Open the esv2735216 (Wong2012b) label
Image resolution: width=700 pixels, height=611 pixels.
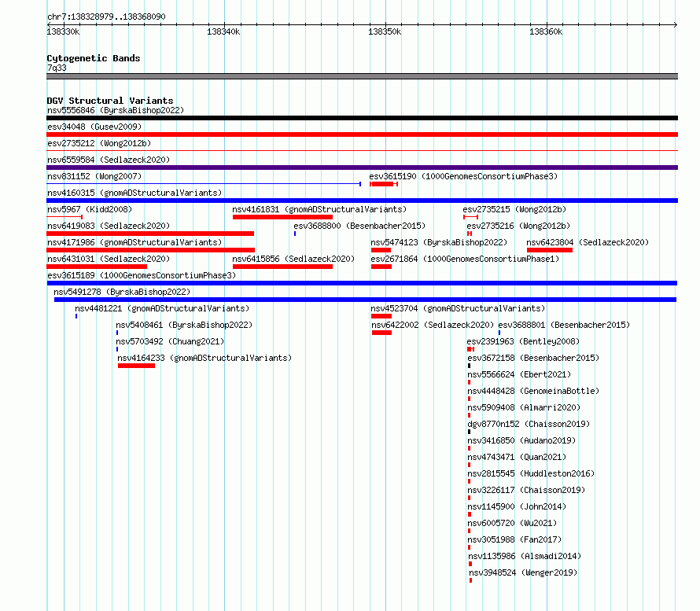tap(518, 226)
